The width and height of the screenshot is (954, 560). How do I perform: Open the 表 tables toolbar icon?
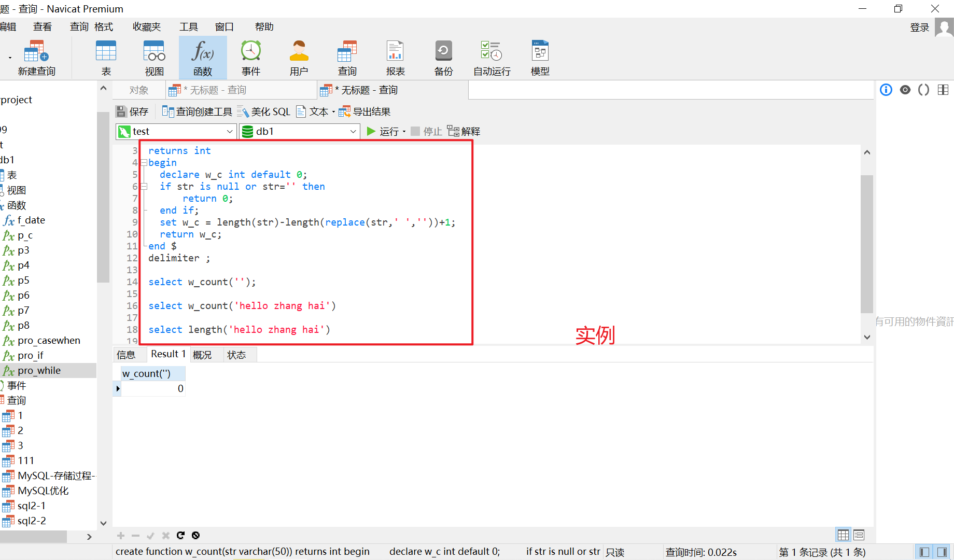point(106,58)
